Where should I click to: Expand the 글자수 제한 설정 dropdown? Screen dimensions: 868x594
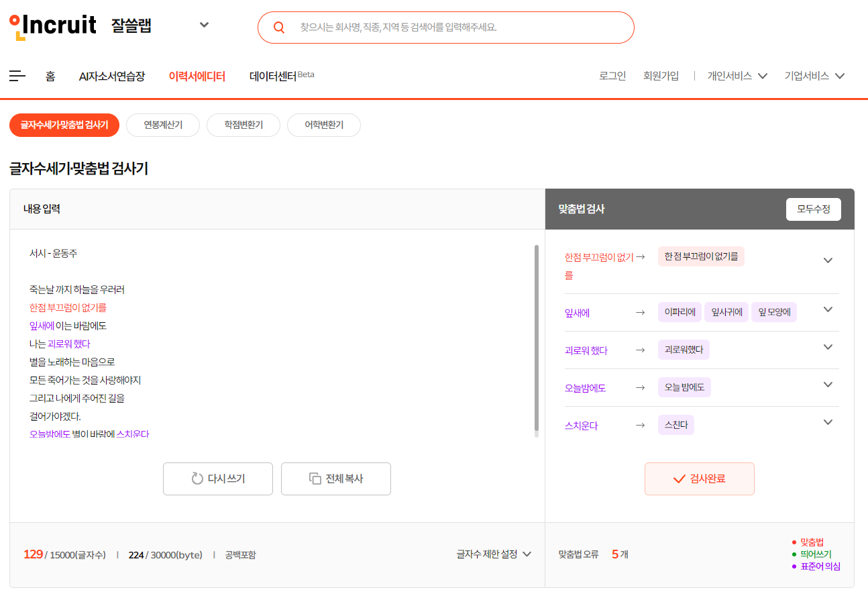point(493,554)
